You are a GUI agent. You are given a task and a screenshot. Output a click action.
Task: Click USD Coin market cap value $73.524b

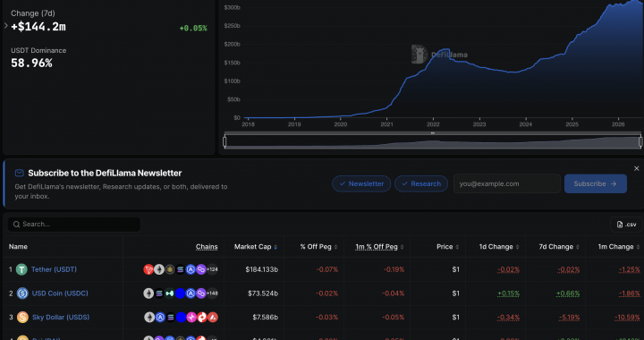[263, 293]
